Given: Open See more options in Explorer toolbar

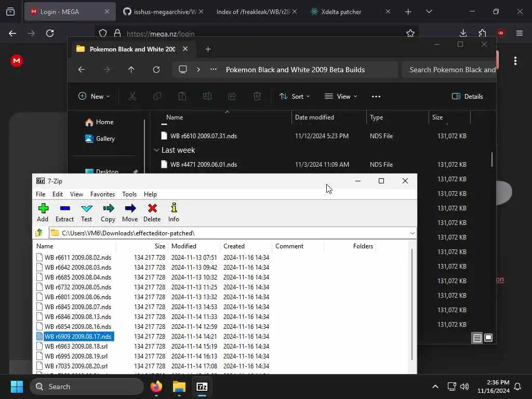Looking at the screenshot, I should (x=376, y=97).
